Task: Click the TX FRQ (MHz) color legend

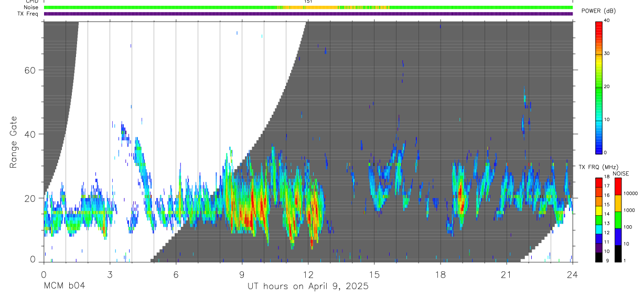Action: tap(598, 219)
